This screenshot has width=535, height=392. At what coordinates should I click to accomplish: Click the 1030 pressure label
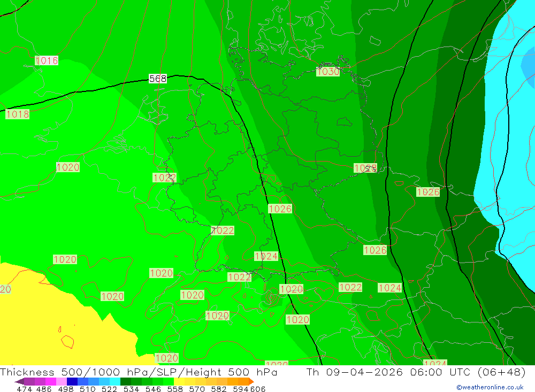pyautogui.click(x=328, y=71)
